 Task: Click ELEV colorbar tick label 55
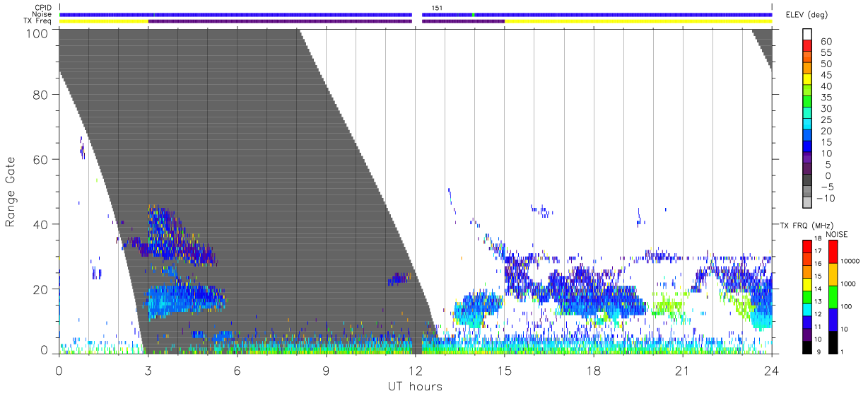click(x=826, y=52)
